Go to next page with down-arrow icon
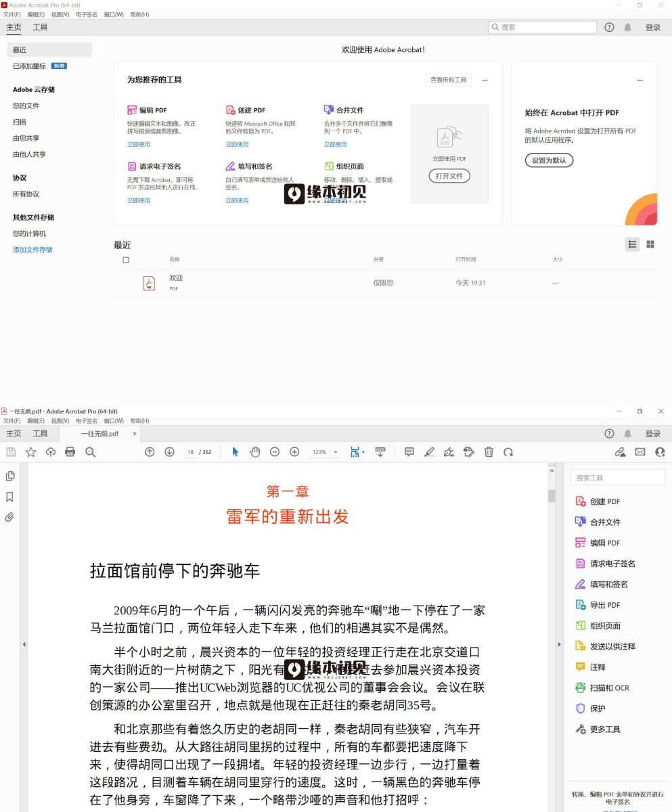 [x=169, y=452]
